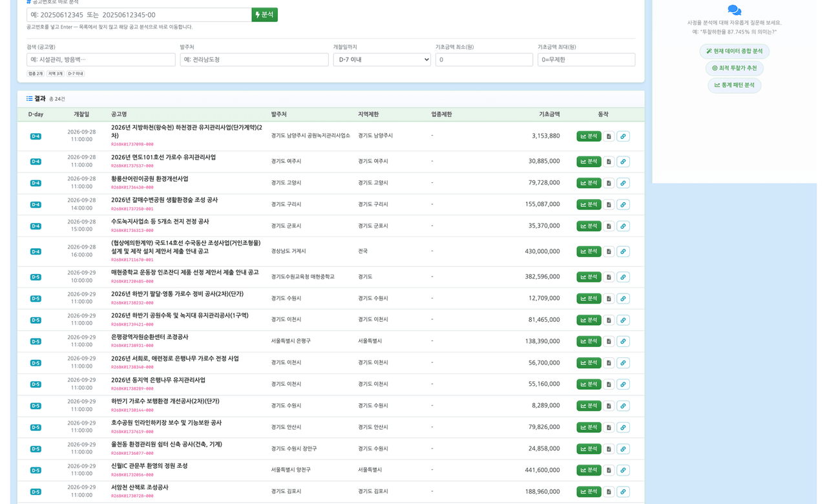827x504 pixels.
Task: Open document icon for 3,153,880 row
Action: 609,136
